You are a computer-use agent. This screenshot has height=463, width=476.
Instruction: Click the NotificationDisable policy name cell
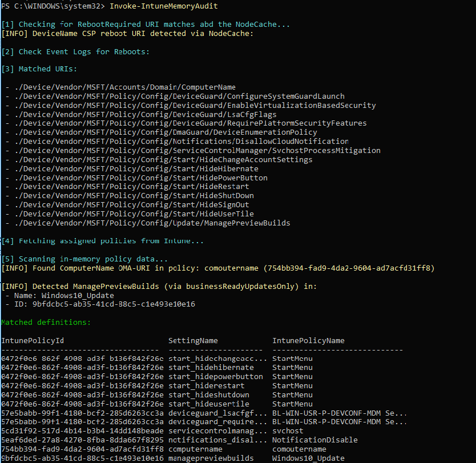pos(315,440)
